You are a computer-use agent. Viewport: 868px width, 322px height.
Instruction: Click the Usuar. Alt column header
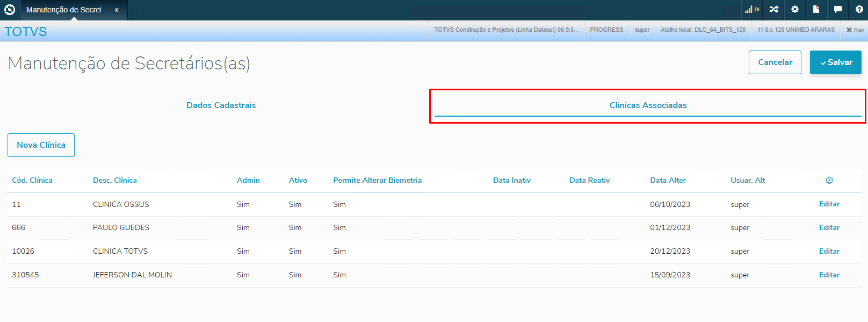pos(748,180)
